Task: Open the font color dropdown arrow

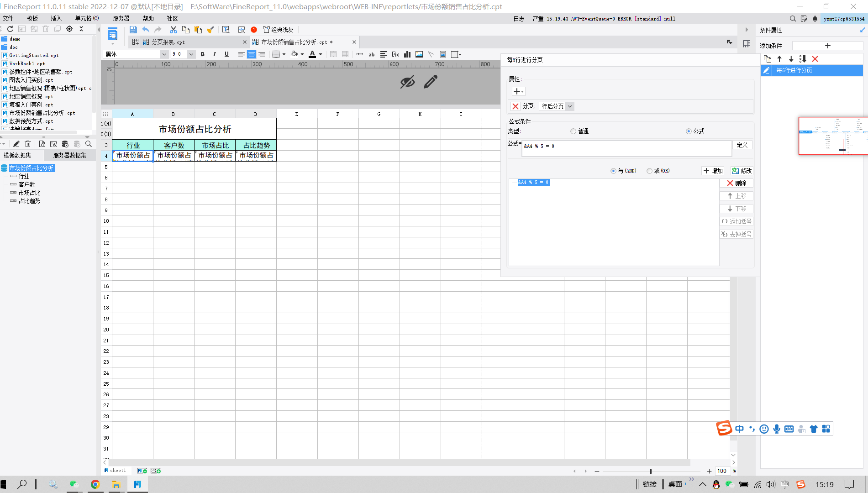Action: (321, 54)
